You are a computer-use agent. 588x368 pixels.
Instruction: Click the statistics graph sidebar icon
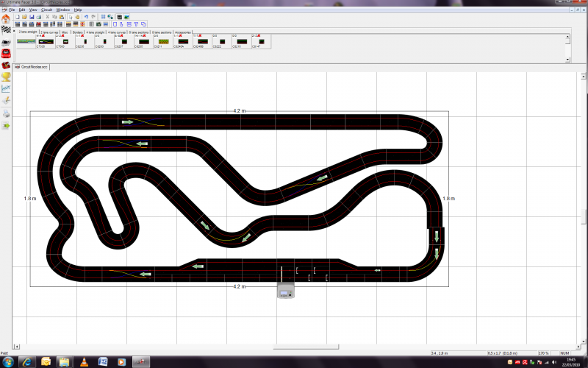pyautogui.click(x=7, y=88)
